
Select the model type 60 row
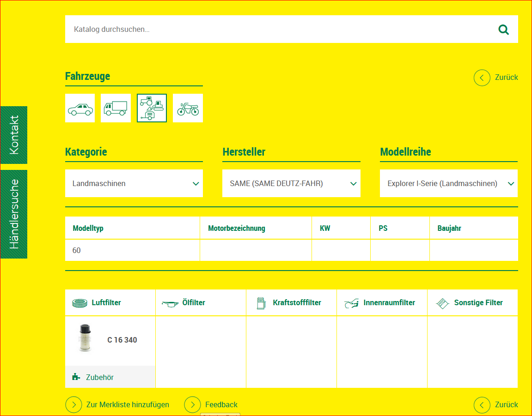click(132, 251)
